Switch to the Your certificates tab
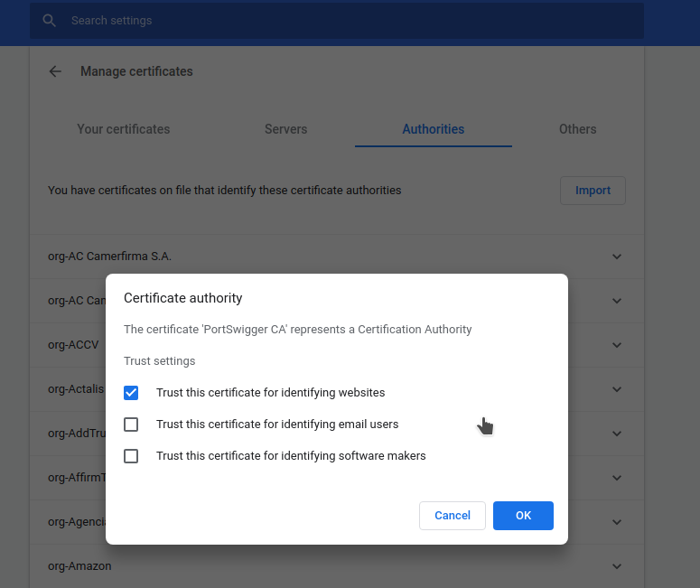 click(x=123, y=129)
